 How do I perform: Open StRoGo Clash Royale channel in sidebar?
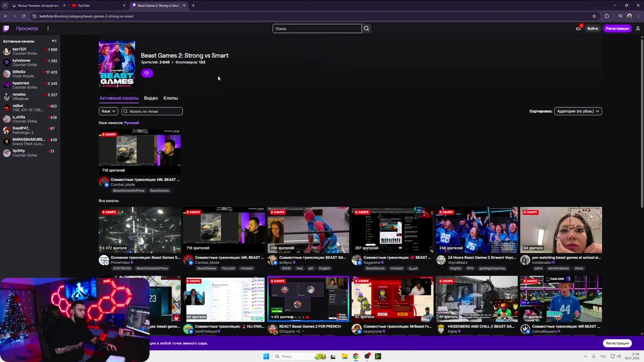click(30, 73)
